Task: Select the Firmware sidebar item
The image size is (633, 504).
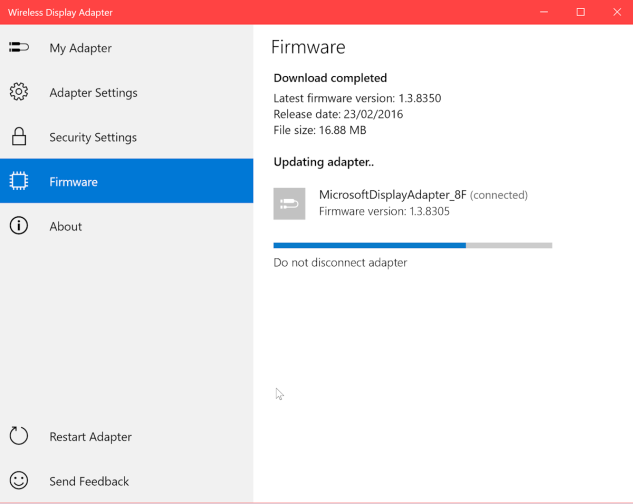Action: point(73,182)
